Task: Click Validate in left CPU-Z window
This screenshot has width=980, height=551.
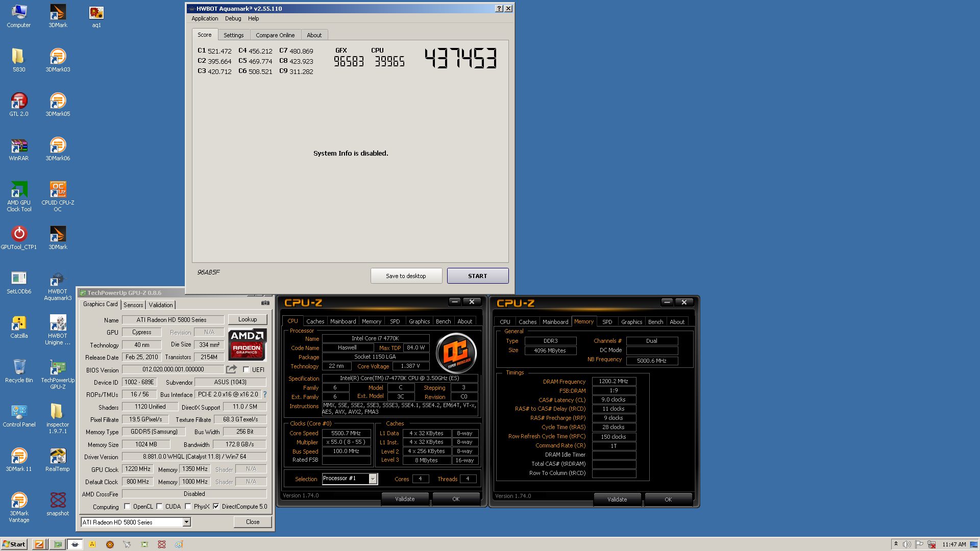Action: coord(405,499)
